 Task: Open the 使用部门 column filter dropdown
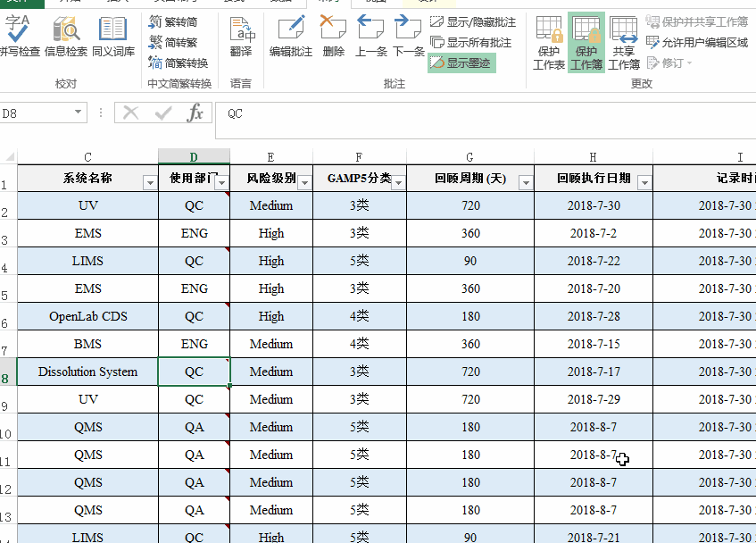point(220,180)
